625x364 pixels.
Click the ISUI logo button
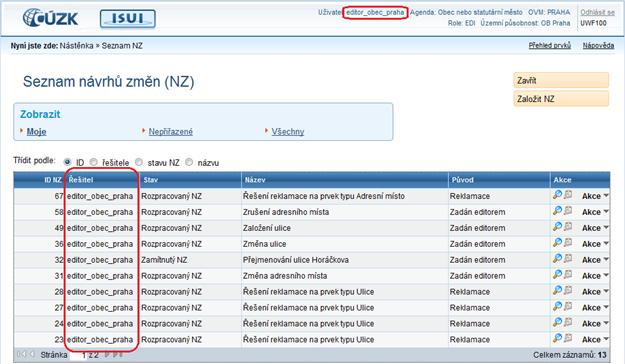[x=128, y=19]
